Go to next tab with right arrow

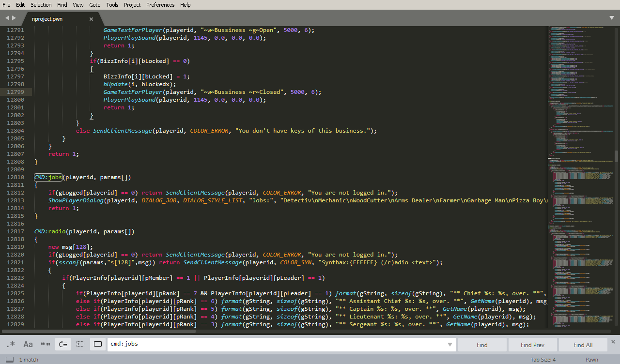click(14, 18)
